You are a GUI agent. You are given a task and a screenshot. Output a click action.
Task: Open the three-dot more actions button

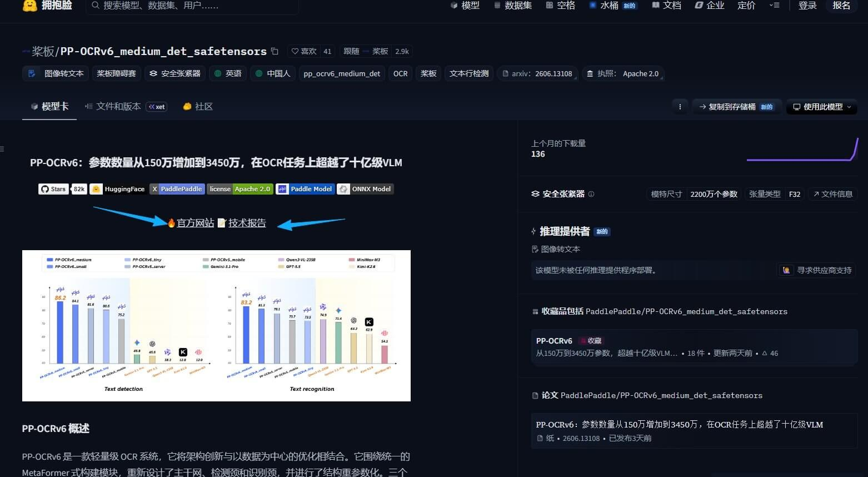point(680,107)
